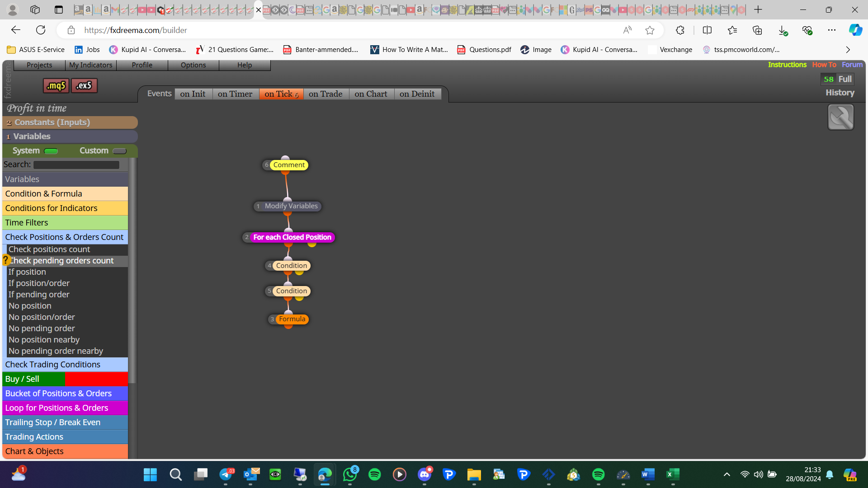Open the browser split screen icon

click(x=707, y=30)
